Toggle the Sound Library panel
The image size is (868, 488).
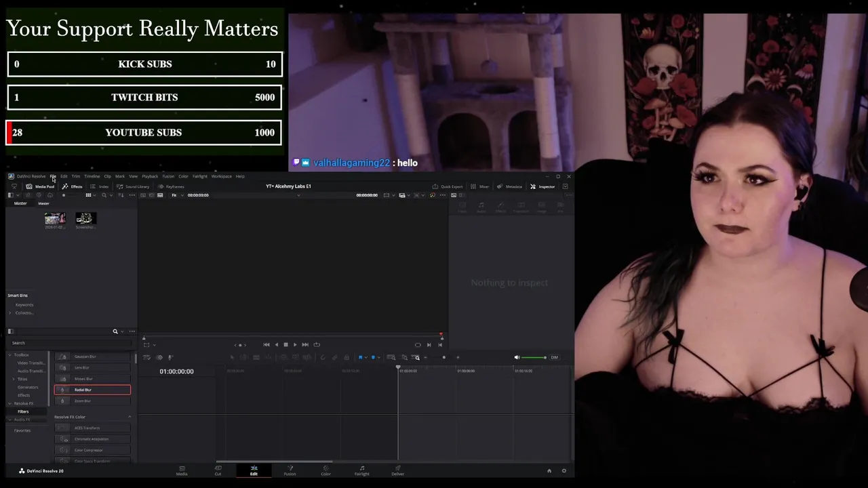tap(133, 186)
